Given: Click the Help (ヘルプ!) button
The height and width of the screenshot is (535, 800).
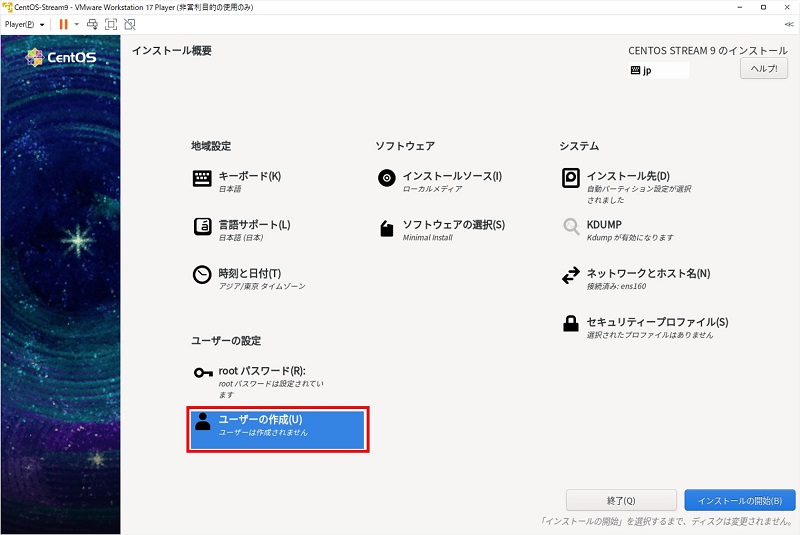Looking at the screenshot, I should coord(764,69).
